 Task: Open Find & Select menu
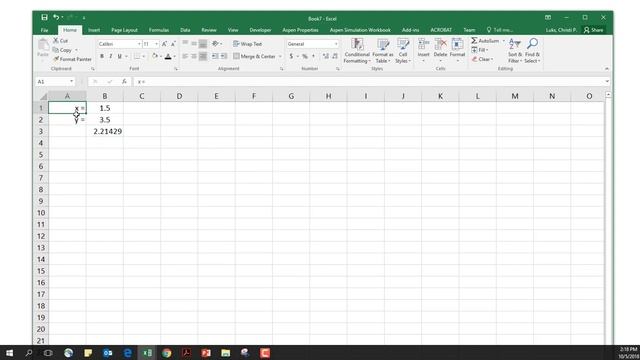[532, 51]
